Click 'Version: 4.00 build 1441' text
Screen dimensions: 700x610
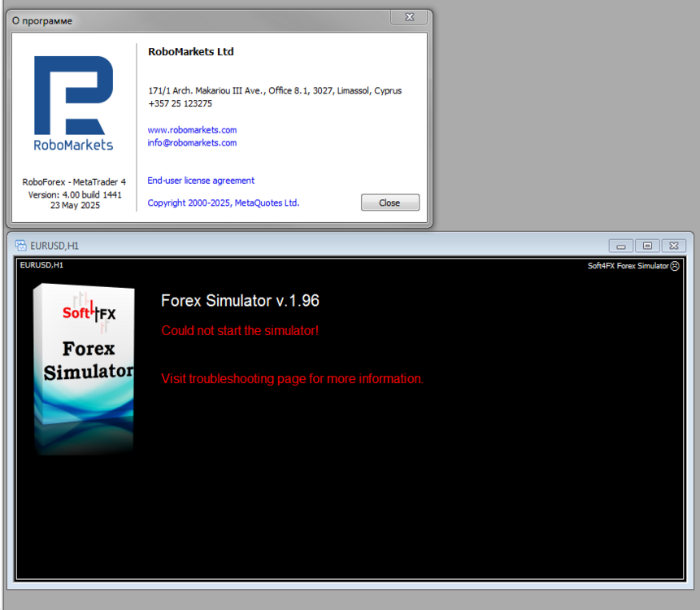pos(75,194)
